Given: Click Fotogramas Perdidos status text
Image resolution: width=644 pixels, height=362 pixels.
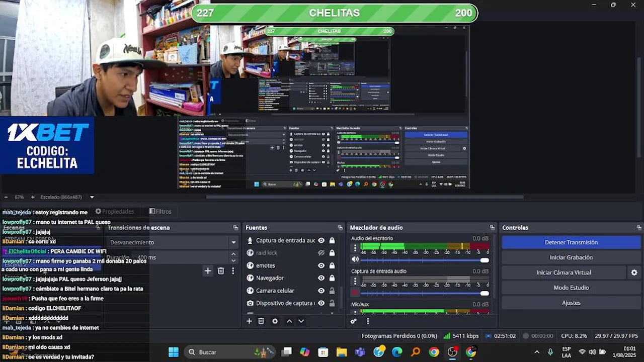Looking at the screenshot, I should [399, 336].
